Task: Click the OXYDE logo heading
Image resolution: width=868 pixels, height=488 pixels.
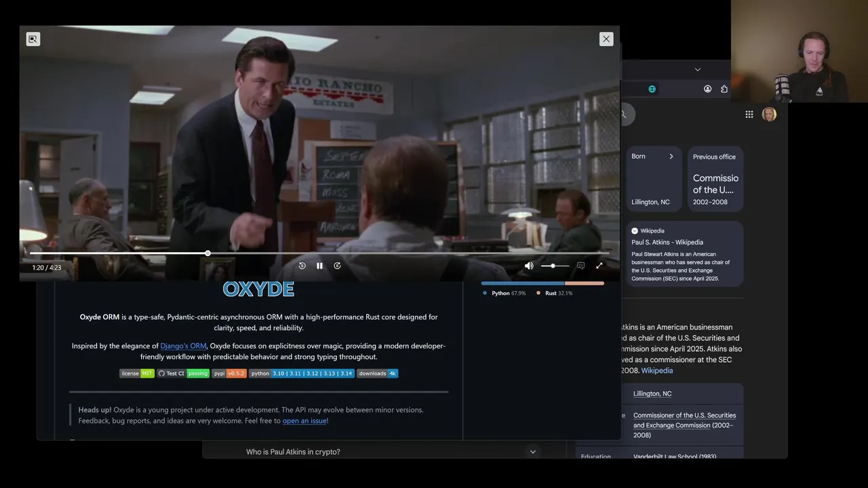Action: click(x=258, y=289)
